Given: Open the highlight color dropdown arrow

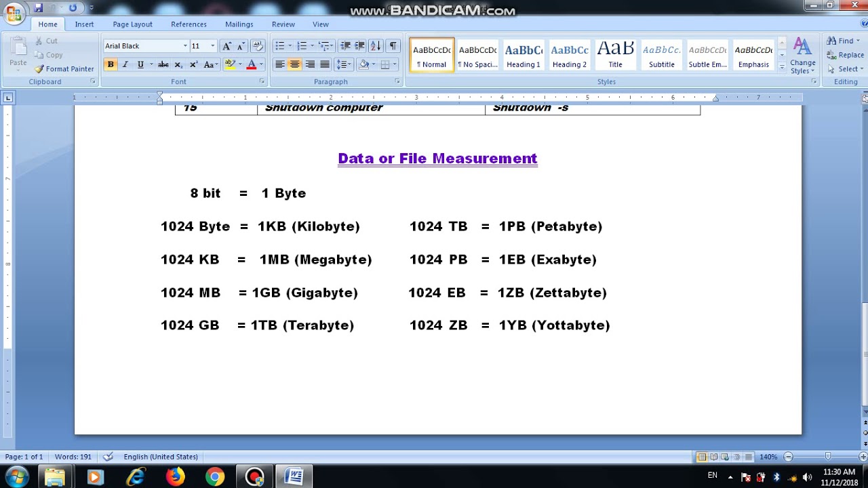Looking at the screenshot, I should (x=239, y=64).
